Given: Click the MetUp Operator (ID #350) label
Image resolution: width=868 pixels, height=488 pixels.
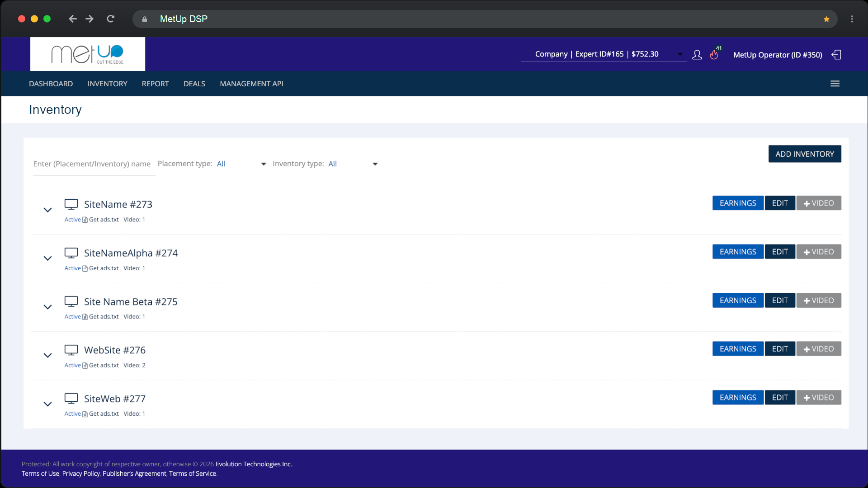Looking at the screenshot, I should click(778, 55).
